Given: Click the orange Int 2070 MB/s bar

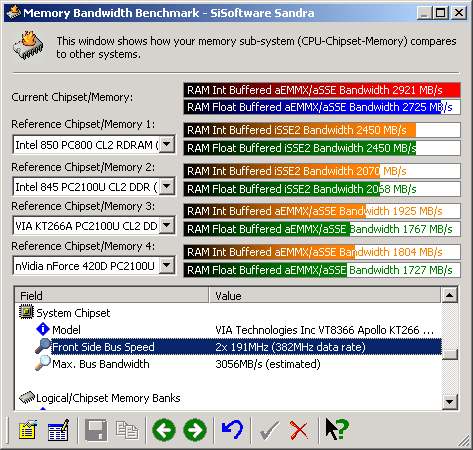Looking at the screenshot, I should [x=322, y=171].
